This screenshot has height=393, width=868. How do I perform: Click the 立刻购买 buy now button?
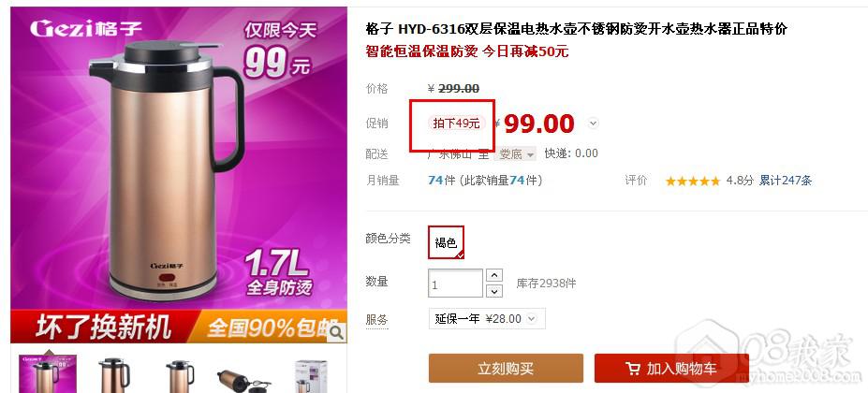506,369
